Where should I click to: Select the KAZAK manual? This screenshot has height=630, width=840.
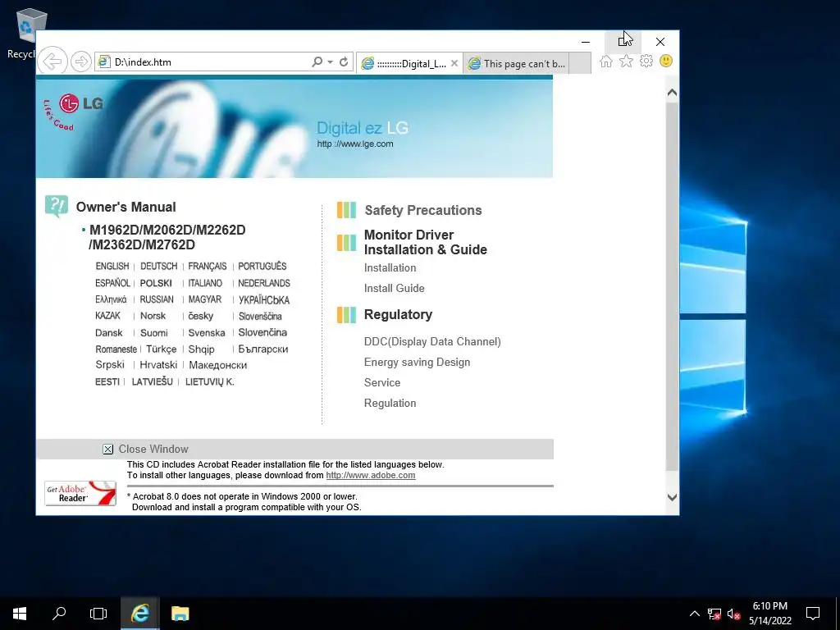point(107,316)
